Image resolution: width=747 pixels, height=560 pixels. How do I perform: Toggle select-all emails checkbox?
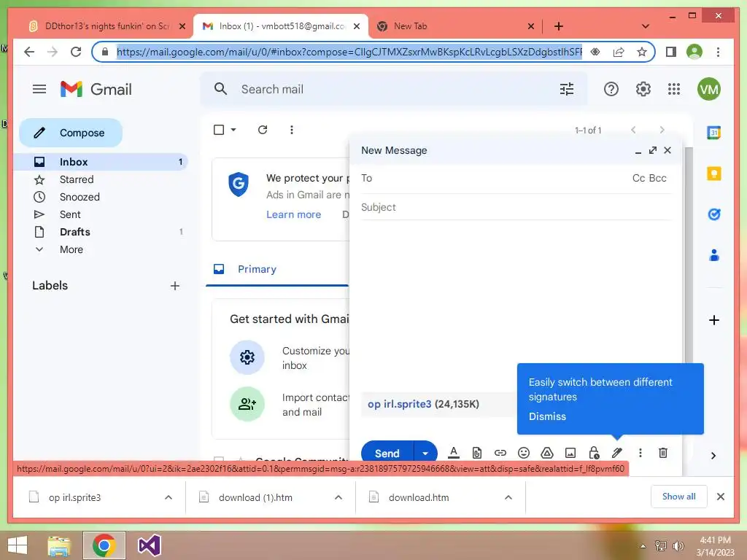pos(219,130)
